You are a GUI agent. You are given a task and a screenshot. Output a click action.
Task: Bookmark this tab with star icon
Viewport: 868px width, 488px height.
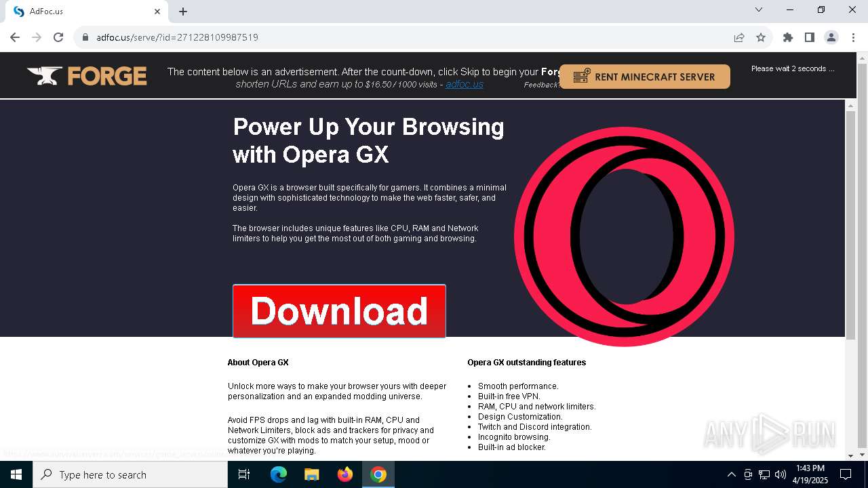click(x=761, y=37)
